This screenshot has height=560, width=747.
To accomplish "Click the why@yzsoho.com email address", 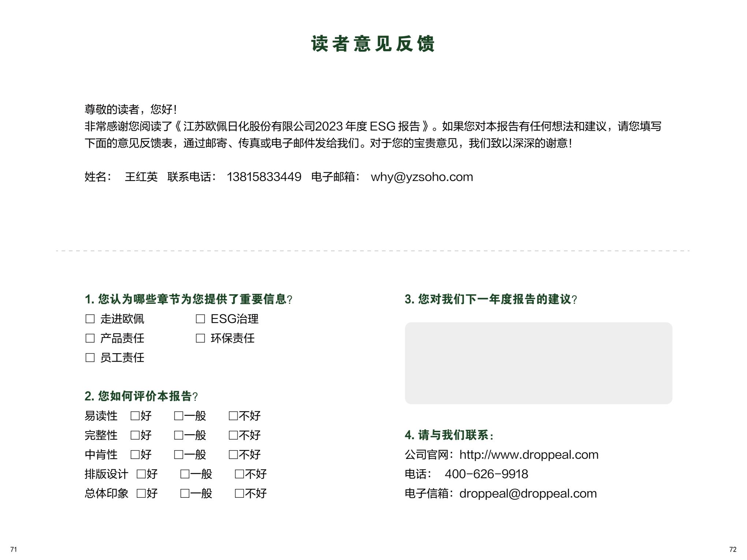I will point(422,177).
